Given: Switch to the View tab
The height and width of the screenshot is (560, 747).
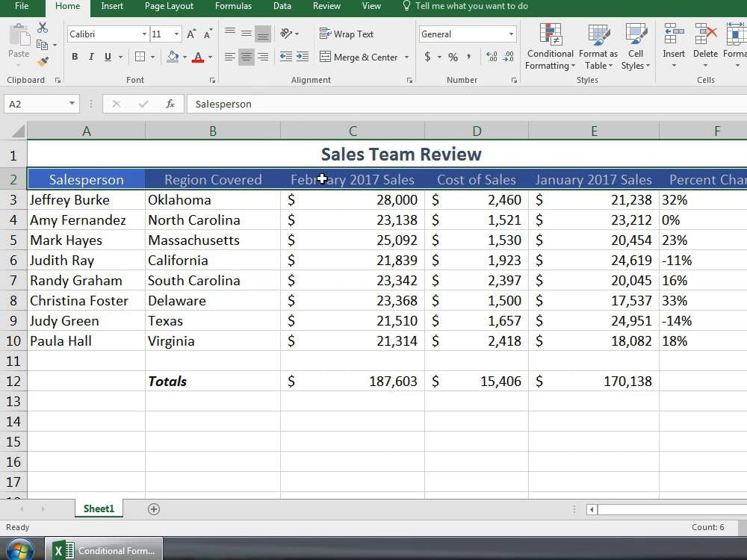Looking at the screenshot, I should coord(371,6).
